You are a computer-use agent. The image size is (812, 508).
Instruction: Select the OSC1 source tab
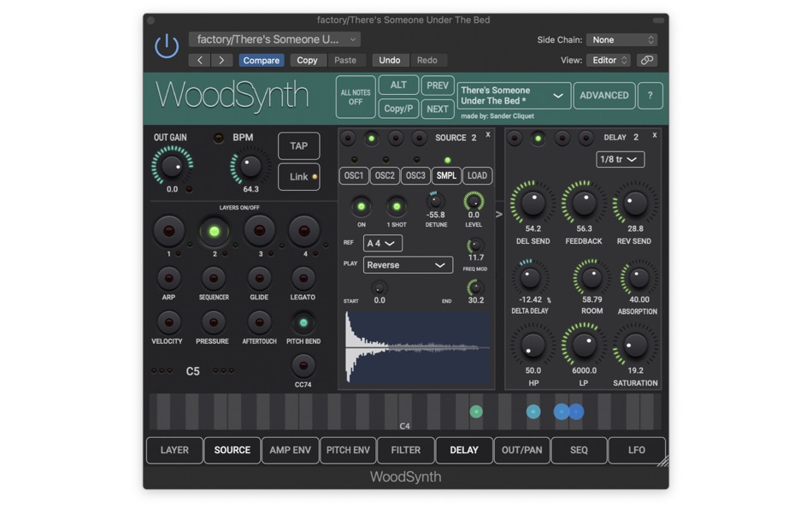[x=356, y=175]
